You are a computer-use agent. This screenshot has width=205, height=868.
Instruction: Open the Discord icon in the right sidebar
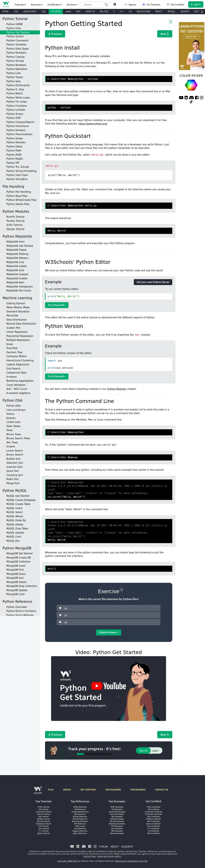tap(191, 98)
